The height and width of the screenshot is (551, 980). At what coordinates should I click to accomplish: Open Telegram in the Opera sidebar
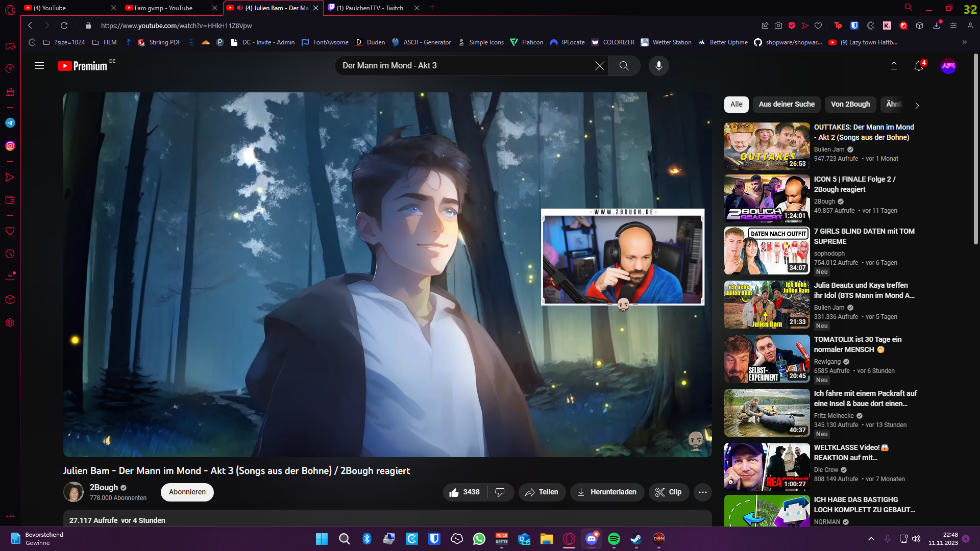[x=10, y=123]
